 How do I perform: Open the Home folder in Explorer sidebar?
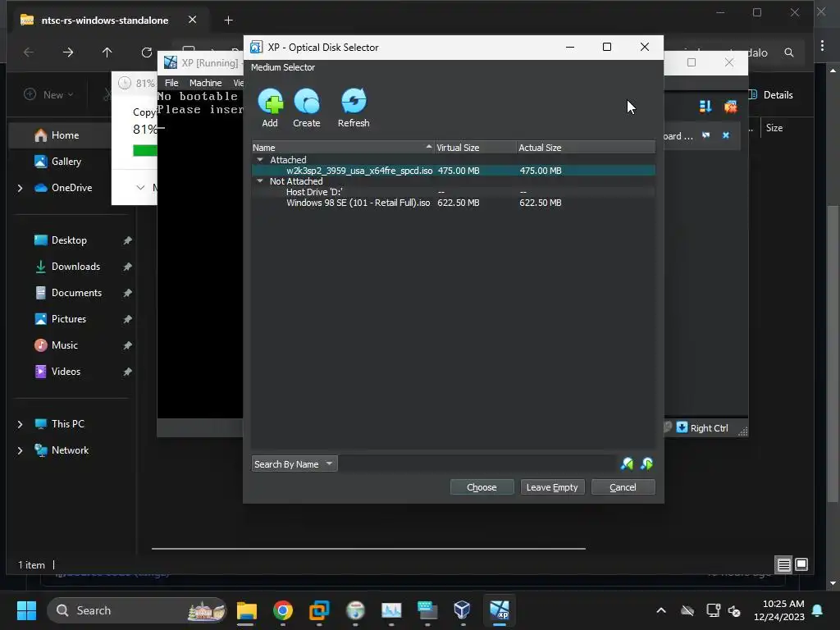(64, 135)
